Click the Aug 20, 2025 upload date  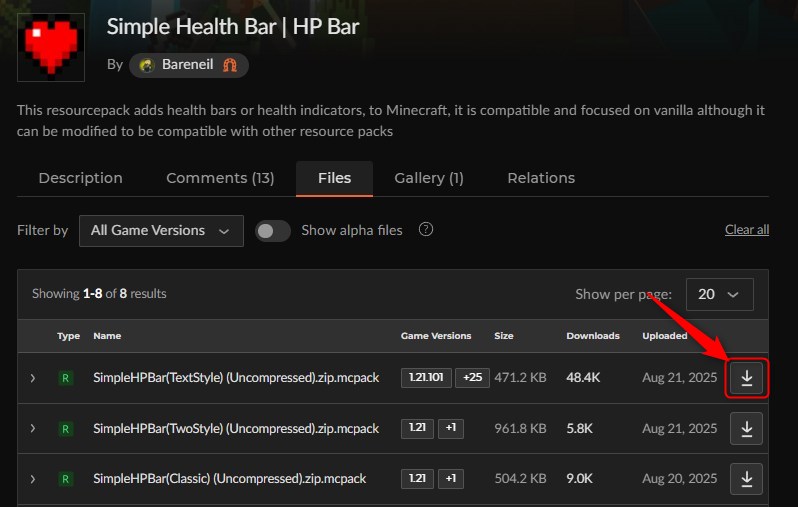pos(679,479)
